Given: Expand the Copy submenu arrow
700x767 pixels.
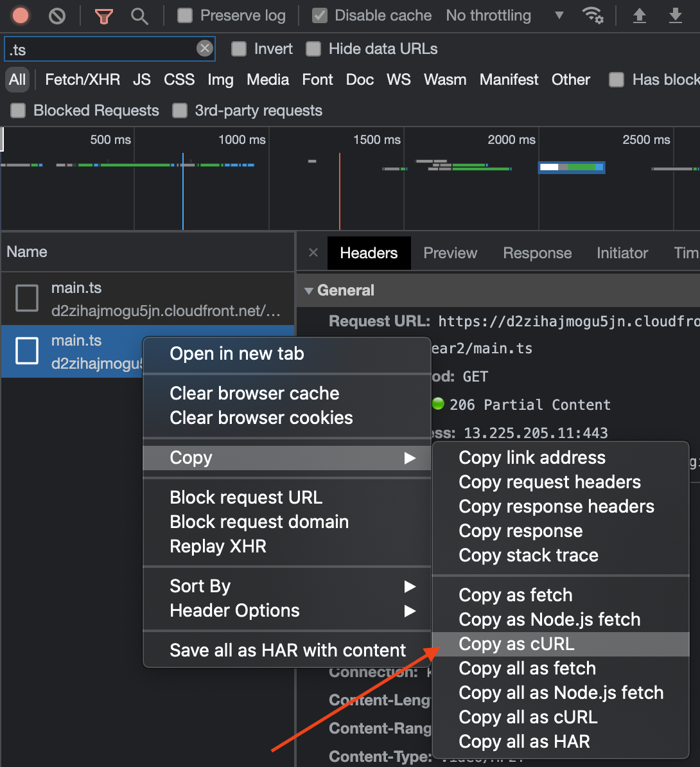Looking at the screenshot, I should (x=410, y=458).
